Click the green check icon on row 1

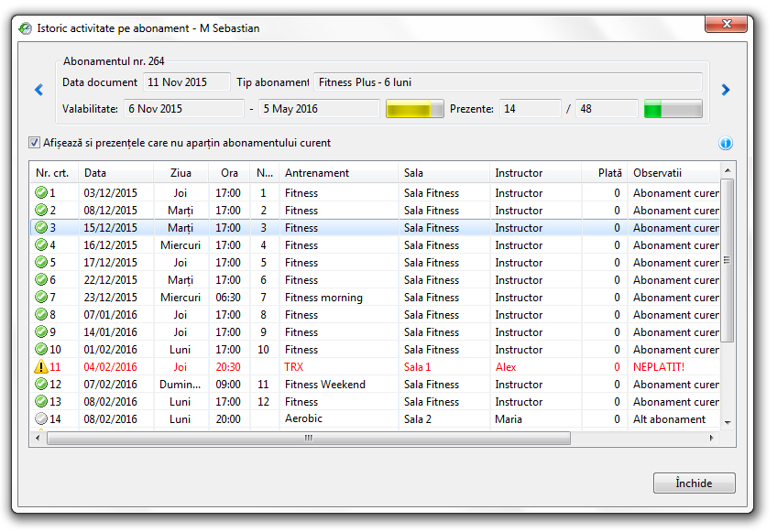(41, 193)
